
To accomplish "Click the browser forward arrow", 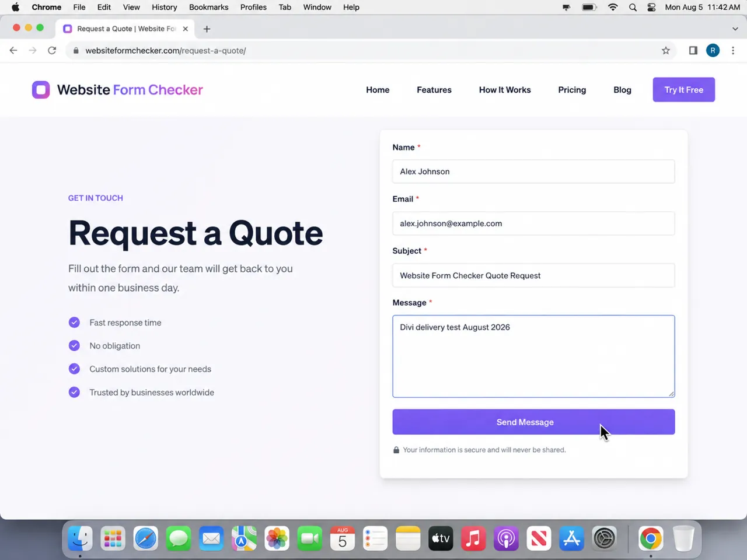I will point(33,51).
